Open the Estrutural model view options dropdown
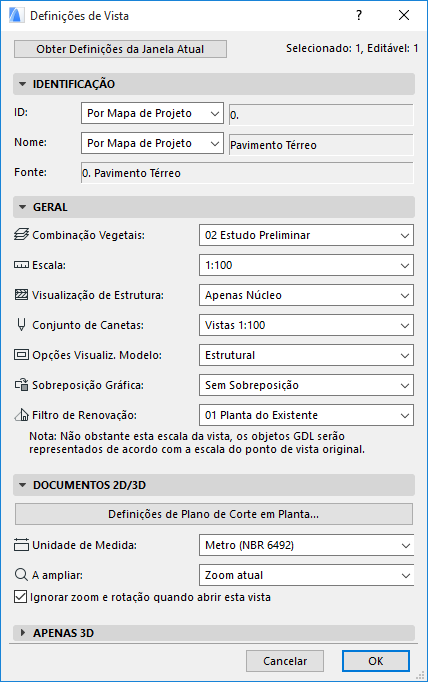This screenshot has width=428, height=682. (x=306, y=355)
